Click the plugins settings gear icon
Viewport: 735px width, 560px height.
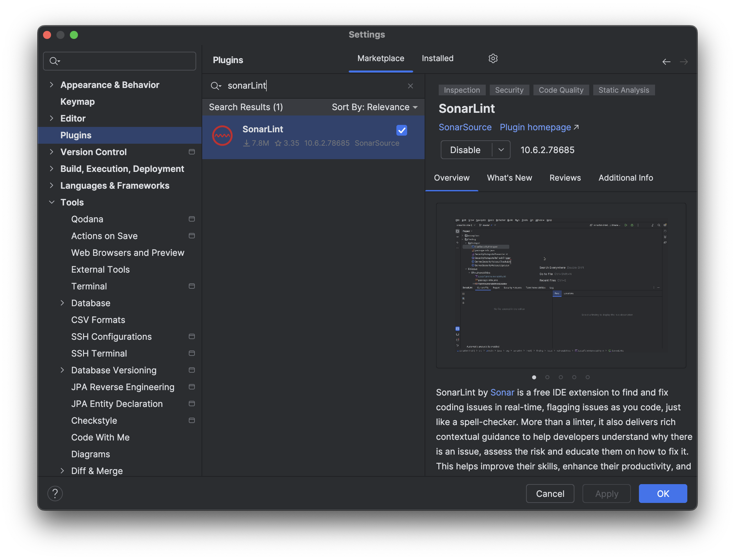493,58
